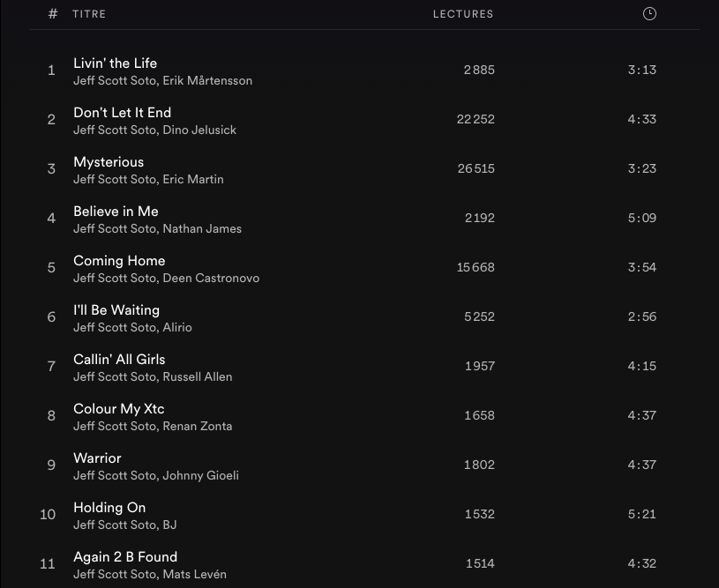Select the song Mysterious

click(x=109, y=162)
